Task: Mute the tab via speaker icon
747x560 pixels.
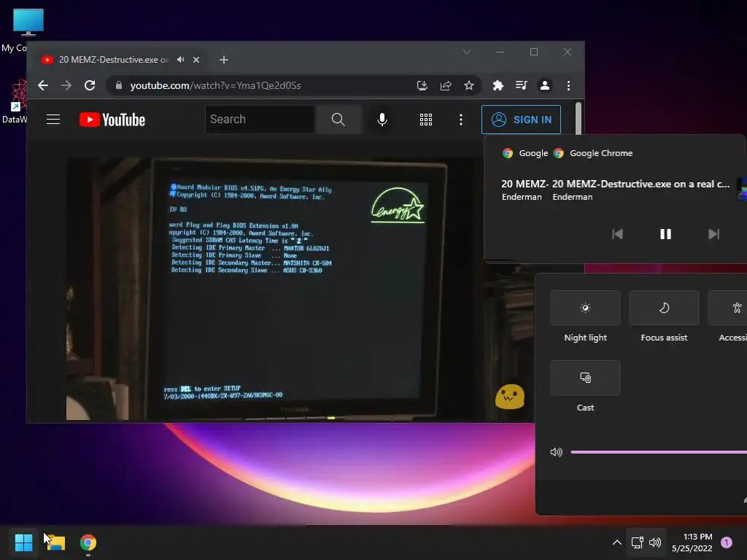Action: (181, 60)
